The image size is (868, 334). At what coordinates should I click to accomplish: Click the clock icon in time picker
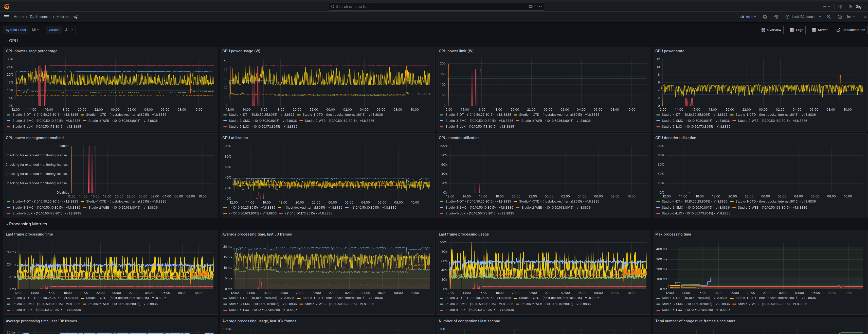pos(787,16)
